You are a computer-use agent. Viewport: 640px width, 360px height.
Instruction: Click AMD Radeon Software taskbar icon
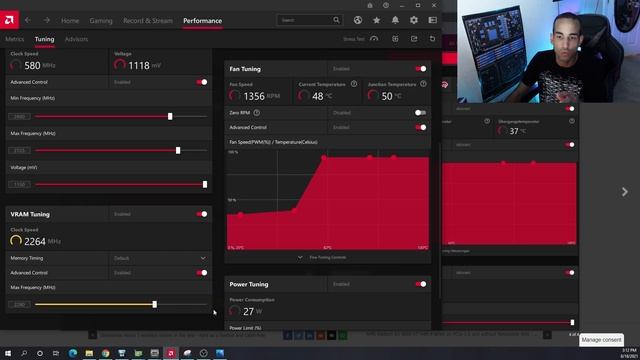click(x=171, y=353)
